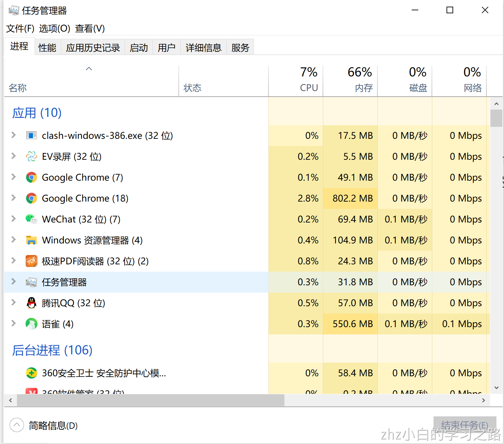Switch to the 启动 tab
504x444 pixels.
[139, 47]
